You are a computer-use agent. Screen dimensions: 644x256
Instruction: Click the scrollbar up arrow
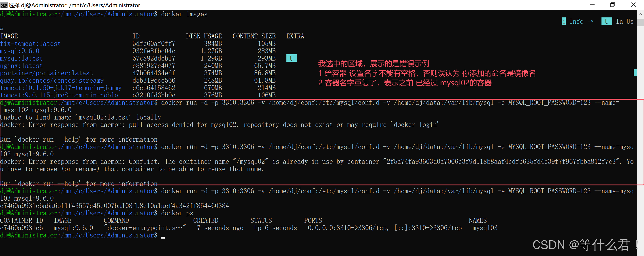point(640,15)
